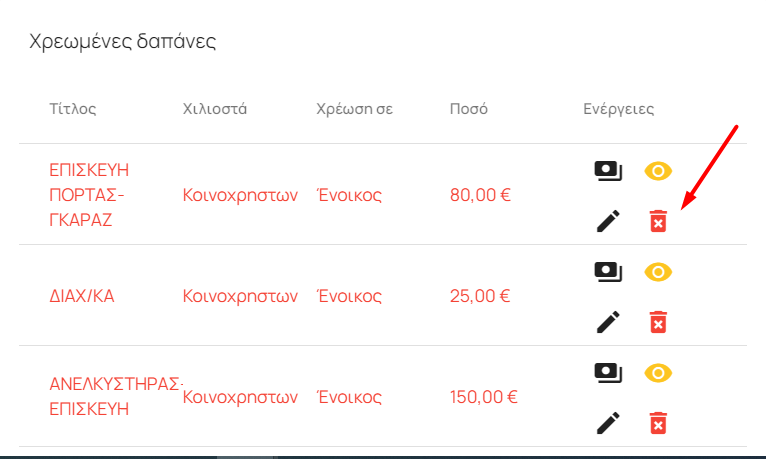Screen dimensions: 766x459
Task: Delete the ΕΠΙΣΚΕΥΗ ΠΟΡΤΑΣ-ΓΚΑΡΑΖ expense
Action: point(658,221)
